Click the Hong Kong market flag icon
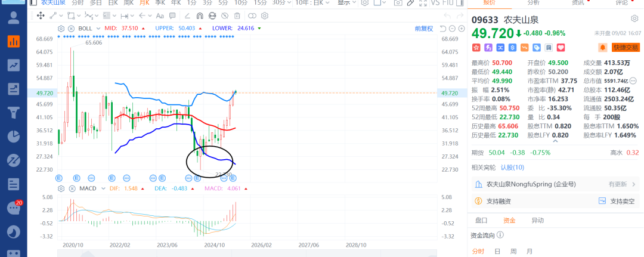Image resolution: width=644 pixels, height=257 pixels. point(476,48)
